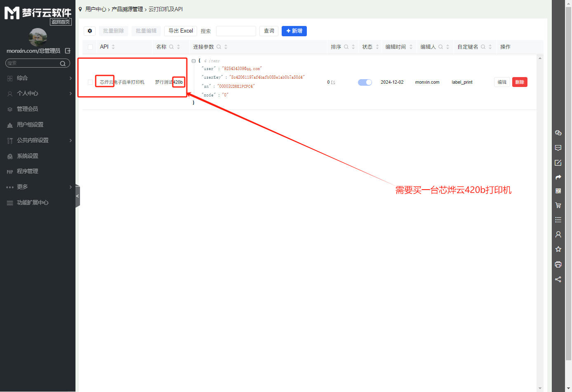
Task: Click the magnifier icon in sidebar search
Action: pyautogui.click(x=63, y=63)
